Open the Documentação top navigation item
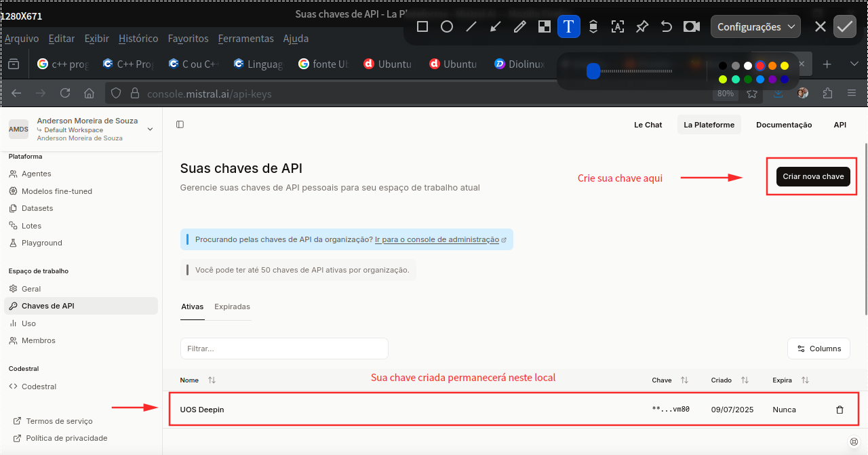The height and width of the screenshot is (455, 868). (784, 125)
